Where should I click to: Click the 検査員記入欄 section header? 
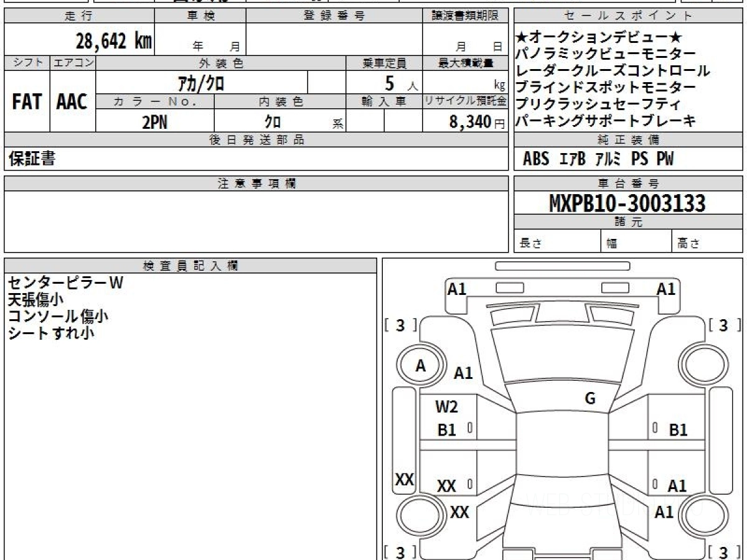click(x=190, y=266)
